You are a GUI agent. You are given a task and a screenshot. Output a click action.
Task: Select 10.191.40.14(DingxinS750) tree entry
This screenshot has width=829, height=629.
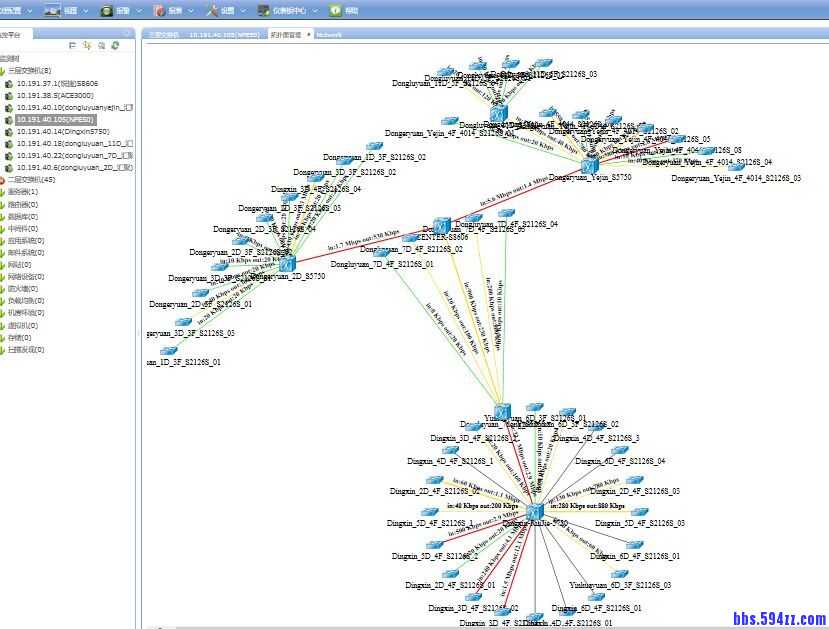tap(62, 132)
